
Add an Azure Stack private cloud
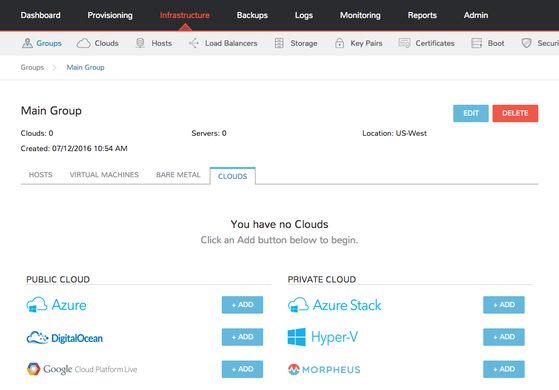pyautogui.click(x=504, y=305)
